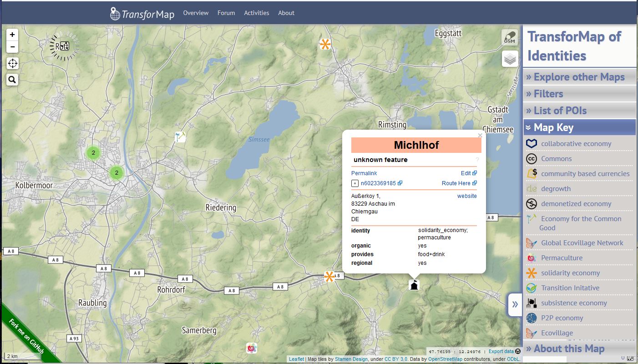Click the Commons CC key icon
Image resolution: width=638 pixels, height=364 pixels.
tap(532, 159)
